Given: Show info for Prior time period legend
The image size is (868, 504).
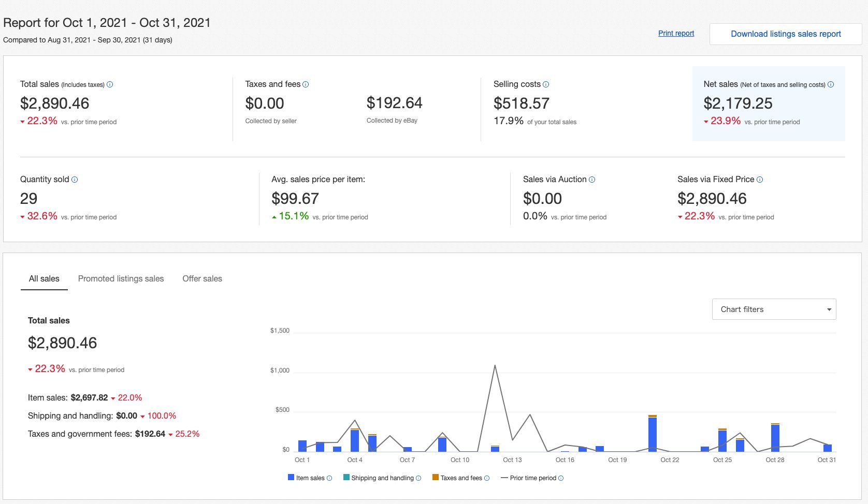Looking at the screenshot, I should [561, 478].
